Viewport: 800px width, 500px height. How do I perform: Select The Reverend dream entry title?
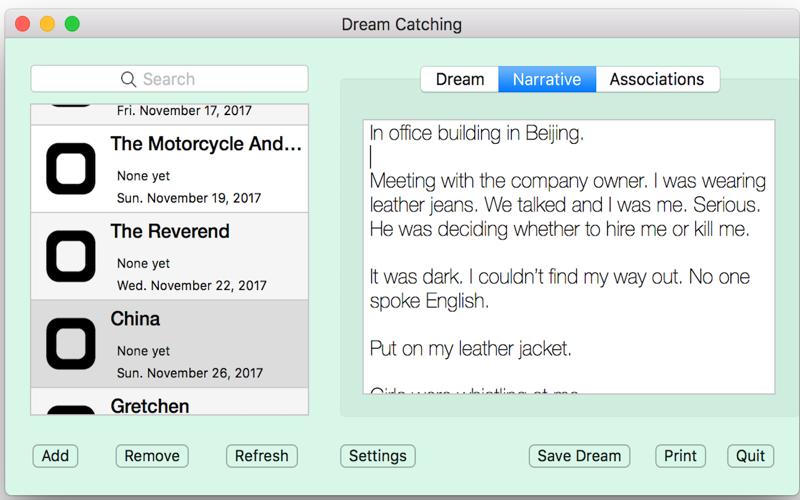(x=170, y=231)
